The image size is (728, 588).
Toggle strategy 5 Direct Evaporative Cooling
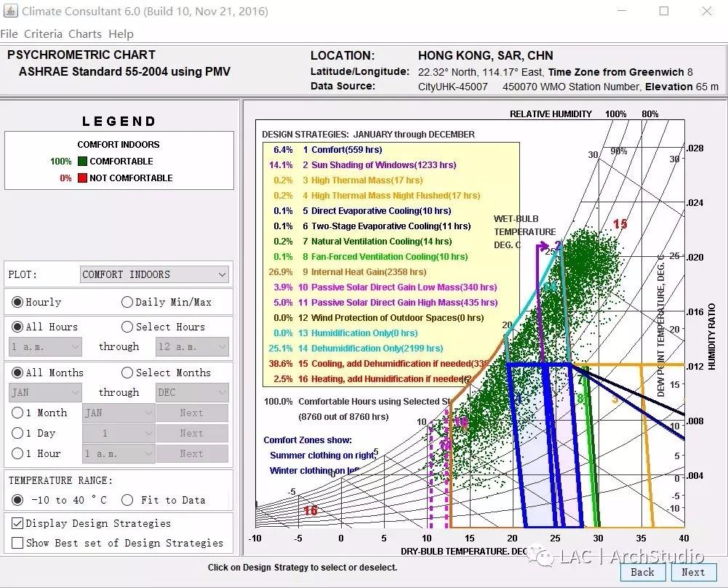click(362, 211)
